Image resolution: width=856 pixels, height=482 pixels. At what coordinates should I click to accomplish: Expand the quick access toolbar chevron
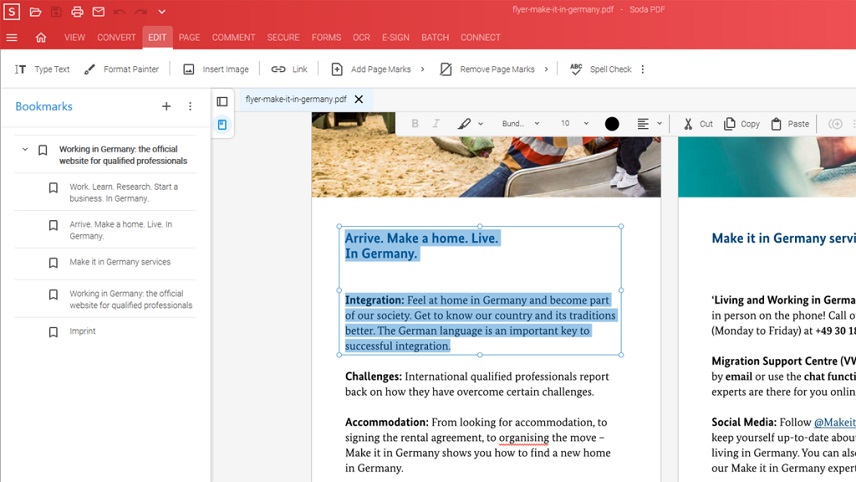[162, 11]
